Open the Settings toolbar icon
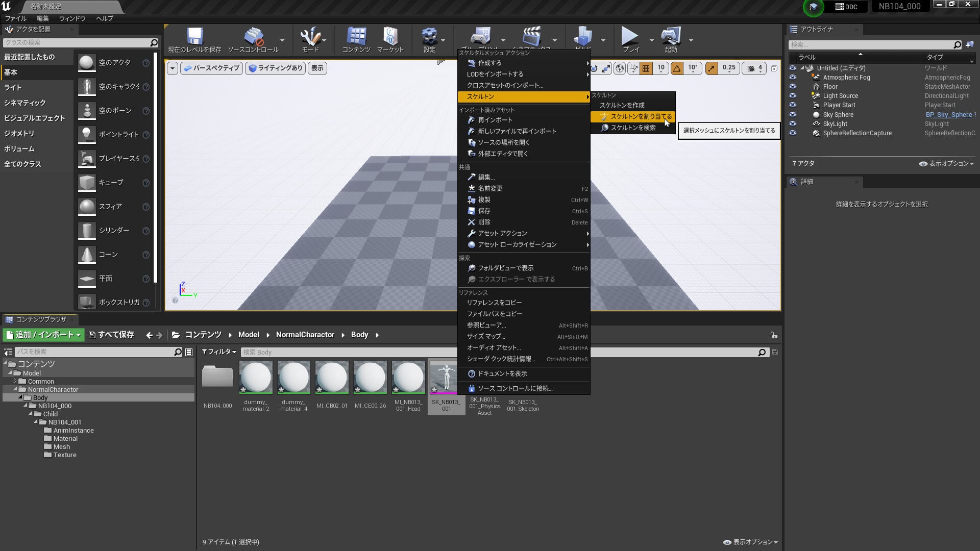This screenshot has height=551, width=980. pos(429,36)
